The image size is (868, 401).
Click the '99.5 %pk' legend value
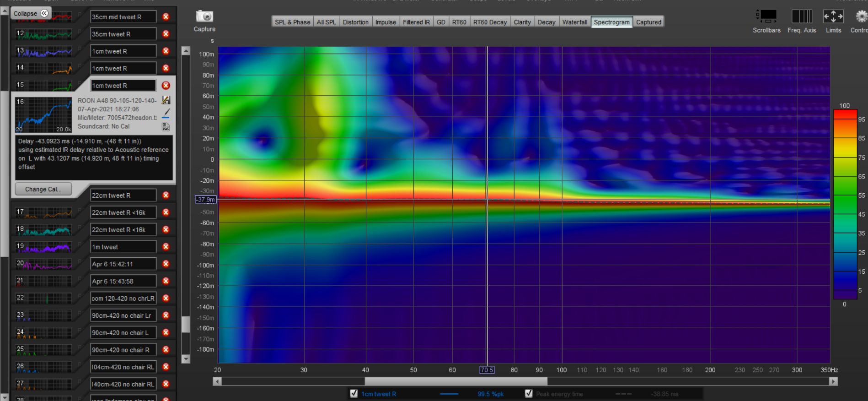coord(491,394)
